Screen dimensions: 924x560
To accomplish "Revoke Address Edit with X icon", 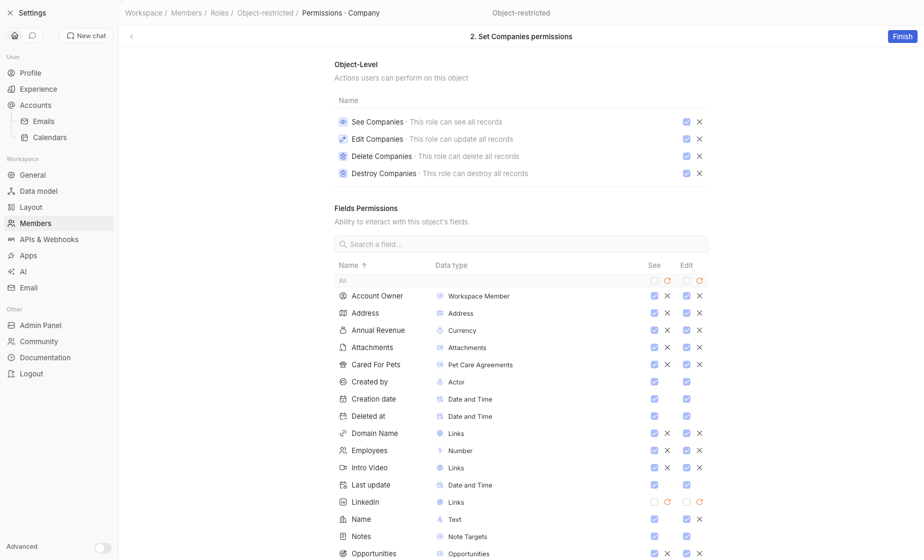I will click(700, 313).
